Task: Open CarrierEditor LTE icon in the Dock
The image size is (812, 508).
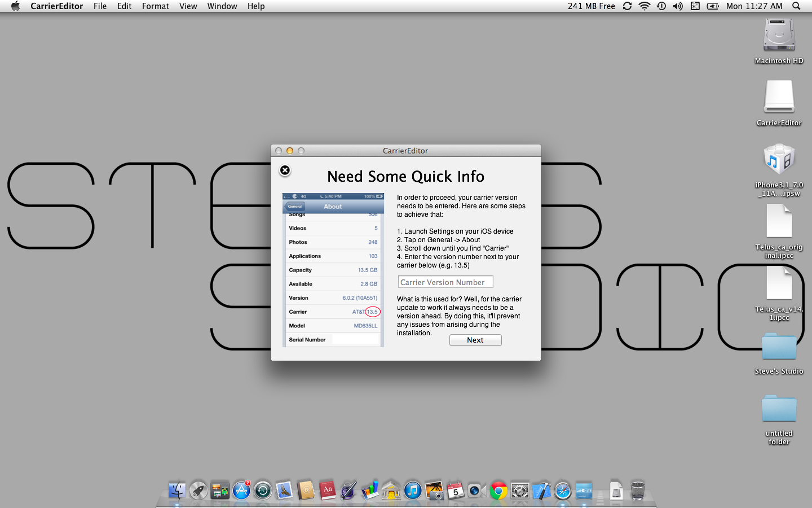Action: click(584, 491)
